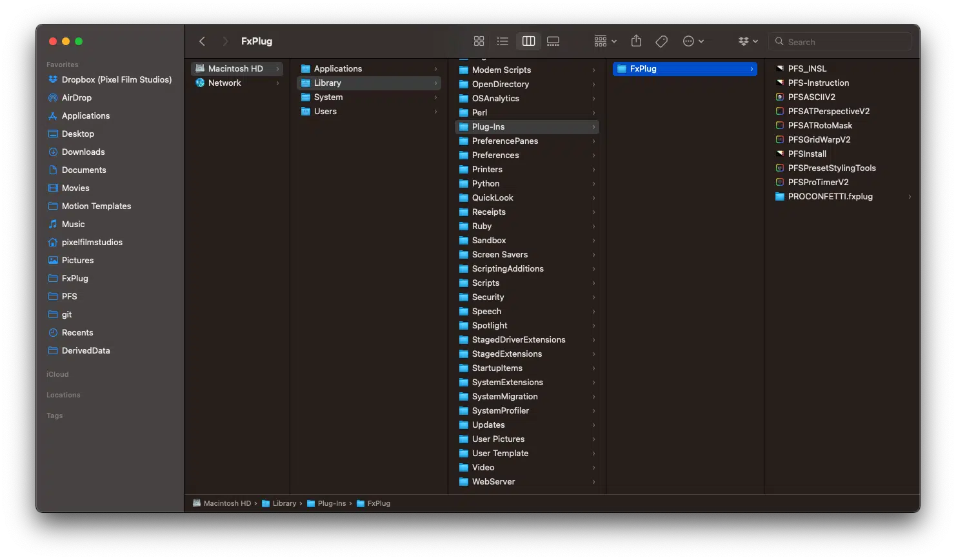Click Macintosh HD in the path bar
Image resolution: width=956 pixels, height=560 pixels.
222,503
